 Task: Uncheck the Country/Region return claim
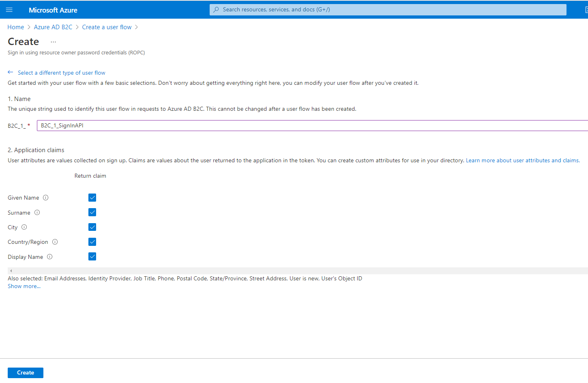(92, 241)
